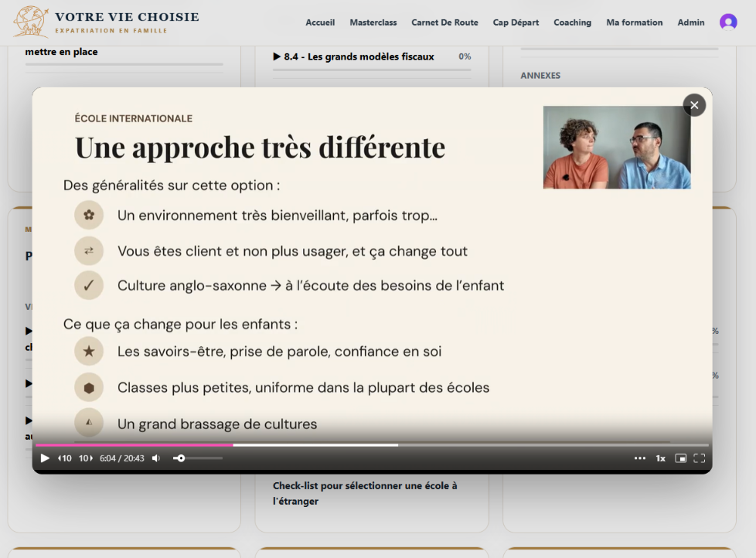756x558 pixels.
Task: Switch video to fullscreen
Action: pyautogui.click(x=699, y=458)
